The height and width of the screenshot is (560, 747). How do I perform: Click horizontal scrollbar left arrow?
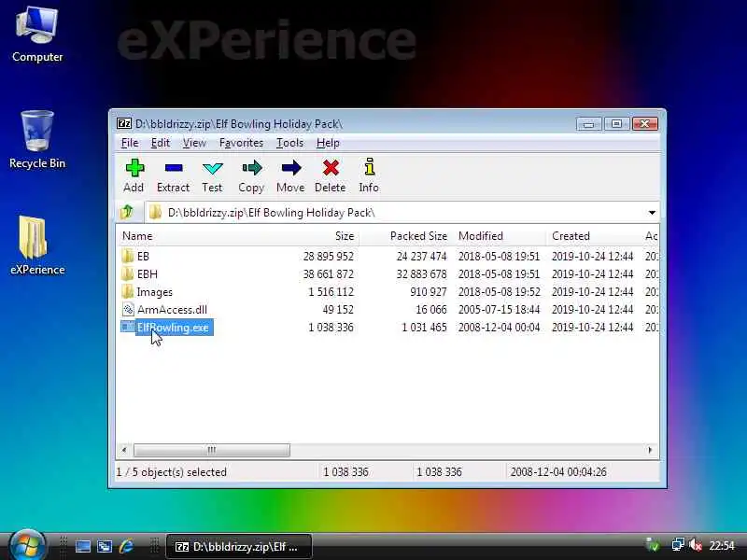pyautogui.click(x=124, y=450)
